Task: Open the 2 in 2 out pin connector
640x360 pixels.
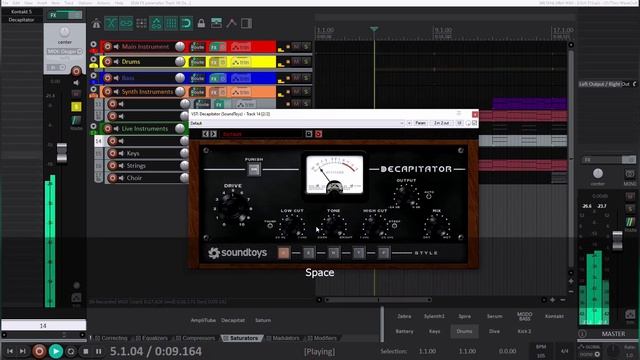Action: pyautogui.click(x=442, y=123)
